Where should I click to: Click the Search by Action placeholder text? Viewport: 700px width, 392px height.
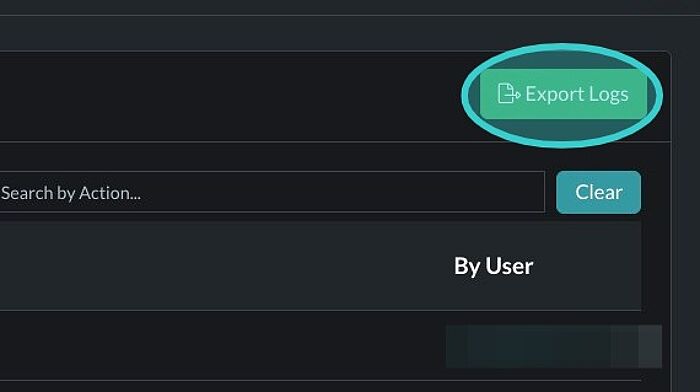pos(71,193)
